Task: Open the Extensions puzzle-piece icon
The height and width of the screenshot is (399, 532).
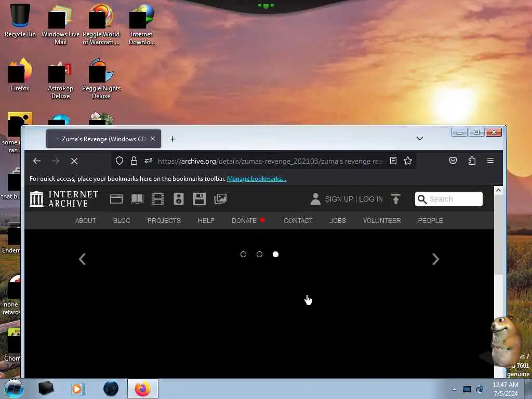Action: (472, 161)
